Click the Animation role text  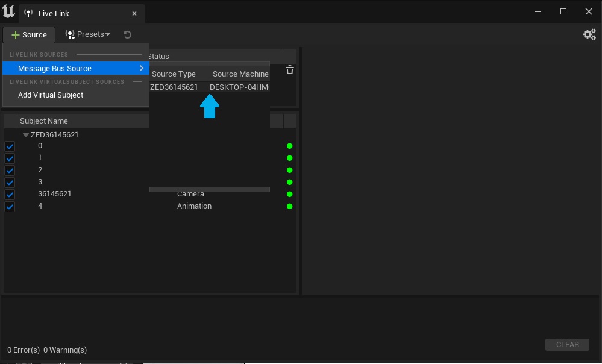pos(194,206)
